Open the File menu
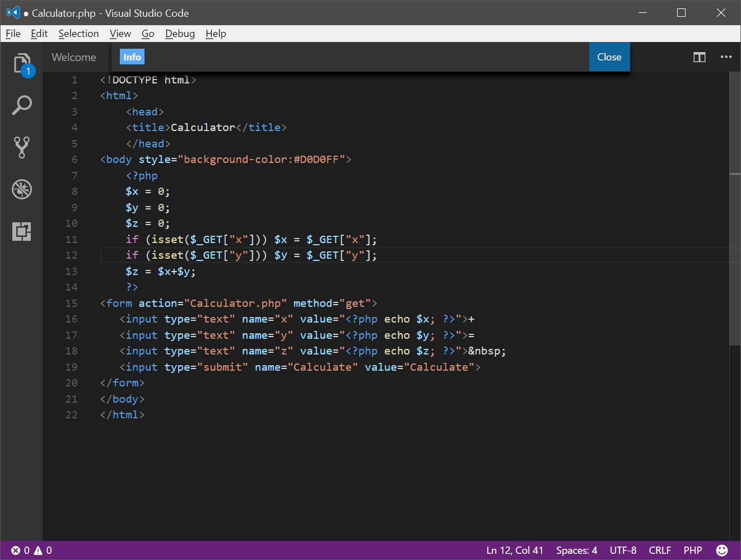 click(13, 34)
